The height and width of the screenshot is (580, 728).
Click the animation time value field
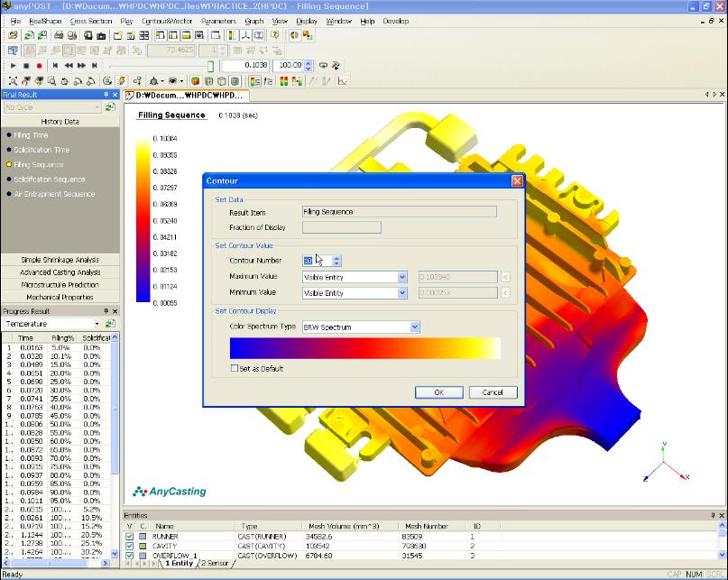(x=245, y=66)
